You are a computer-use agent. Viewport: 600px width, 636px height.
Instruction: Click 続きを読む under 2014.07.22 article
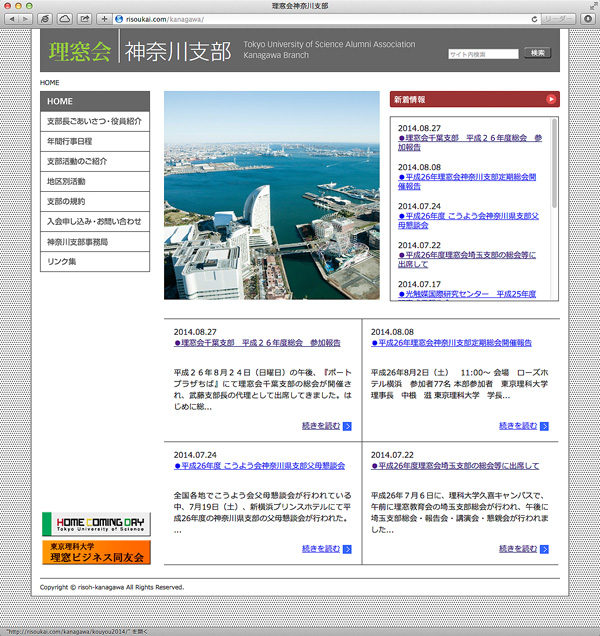coord(518,549)
